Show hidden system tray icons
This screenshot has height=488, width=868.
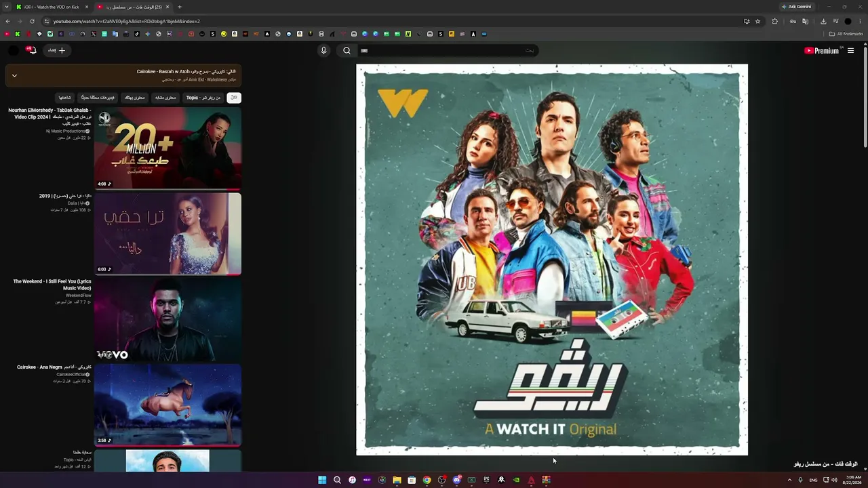tap(789, 480)
